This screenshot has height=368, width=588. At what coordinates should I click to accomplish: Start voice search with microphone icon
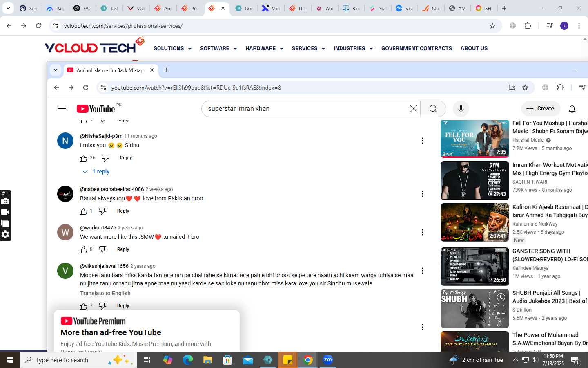pos(461,109)
